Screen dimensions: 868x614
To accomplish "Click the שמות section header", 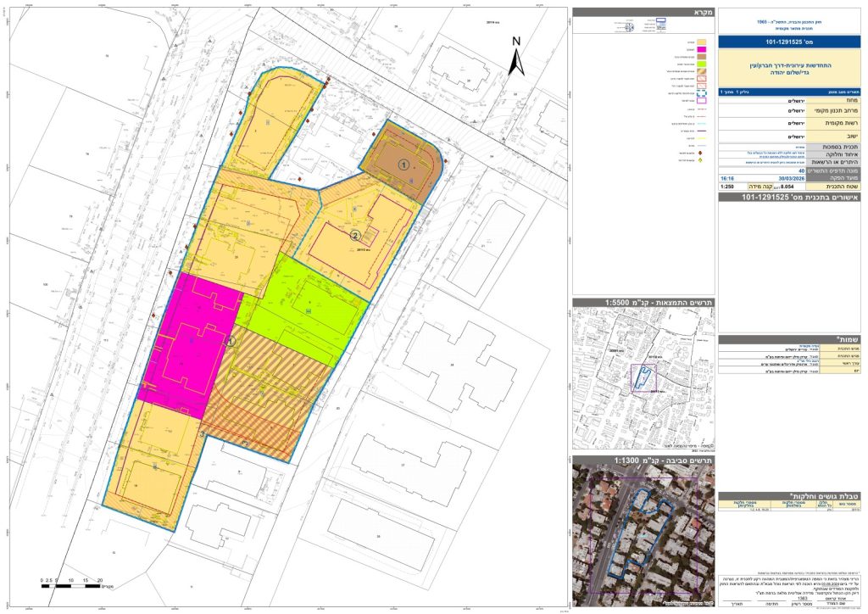I will (x=790, y=339).
